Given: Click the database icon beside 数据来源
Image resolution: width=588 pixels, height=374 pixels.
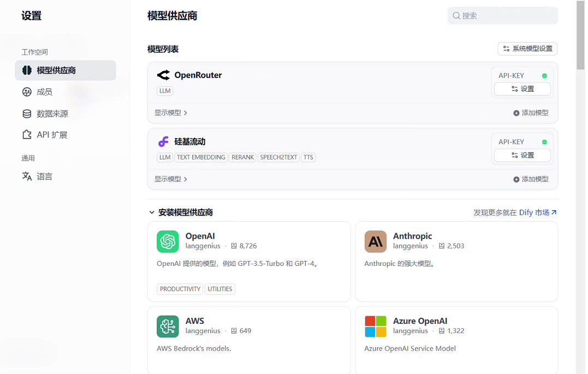Looking at the screenshot, I should (27, 114).
